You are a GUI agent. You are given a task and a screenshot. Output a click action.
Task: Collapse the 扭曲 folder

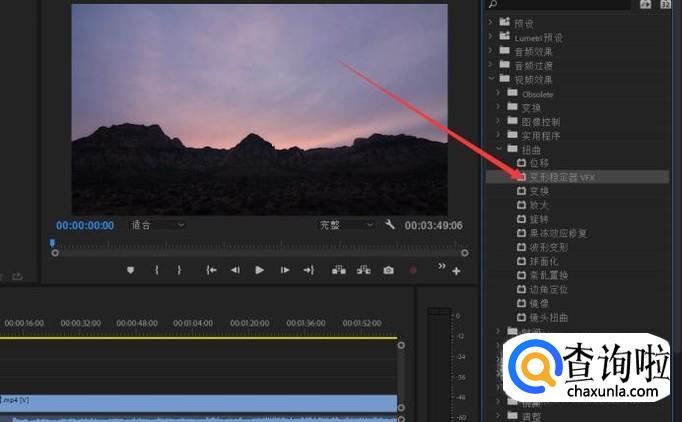click(500, 148)
